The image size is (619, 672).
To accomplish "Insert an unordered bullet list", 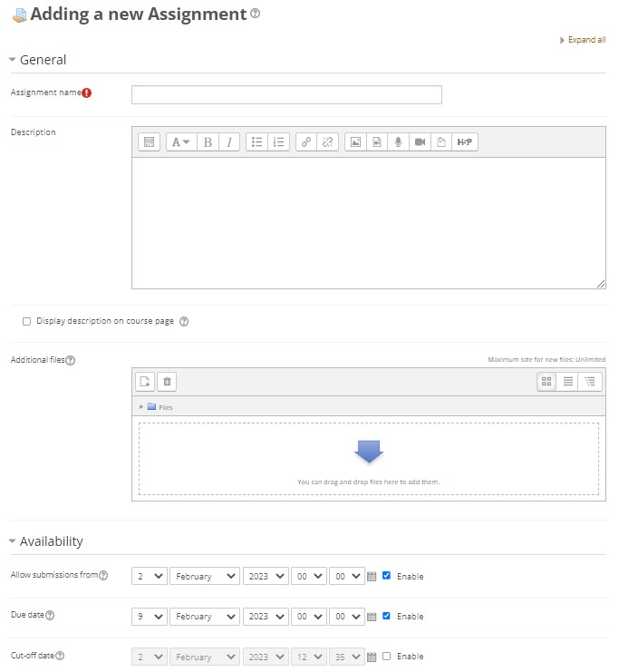I will (257, 142).
